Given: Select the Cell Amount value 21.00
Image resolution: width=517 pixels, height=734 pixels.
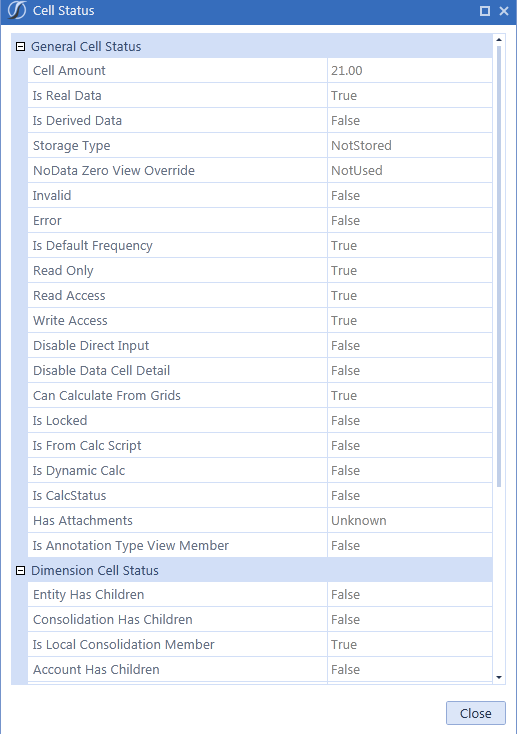Looking at the screenshot, I should pos(347,71).
